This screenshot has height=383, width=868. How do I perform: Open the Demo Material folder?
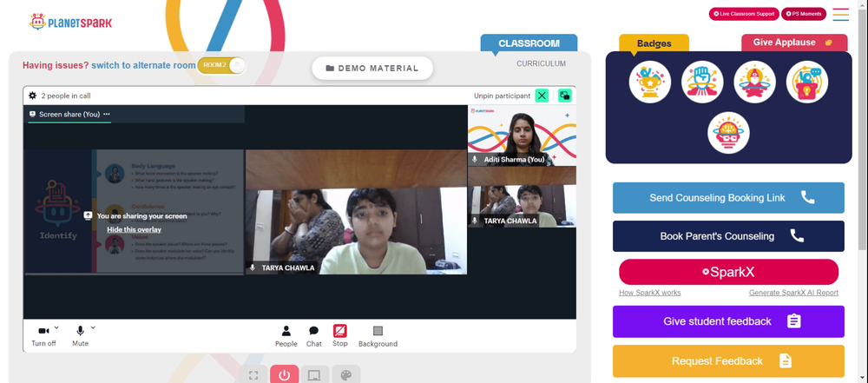[372, 68]
